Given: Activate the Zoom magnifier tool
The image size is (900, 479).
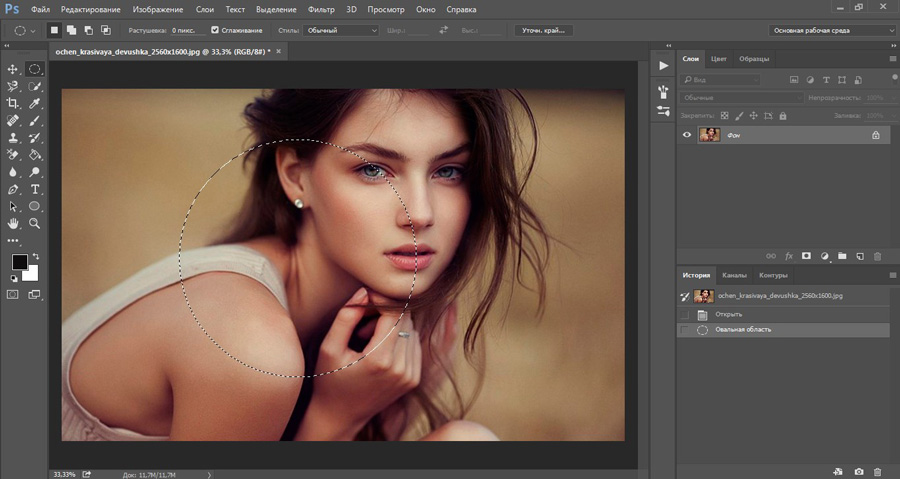Looking at the screenshot, I should tap(35, 223).
